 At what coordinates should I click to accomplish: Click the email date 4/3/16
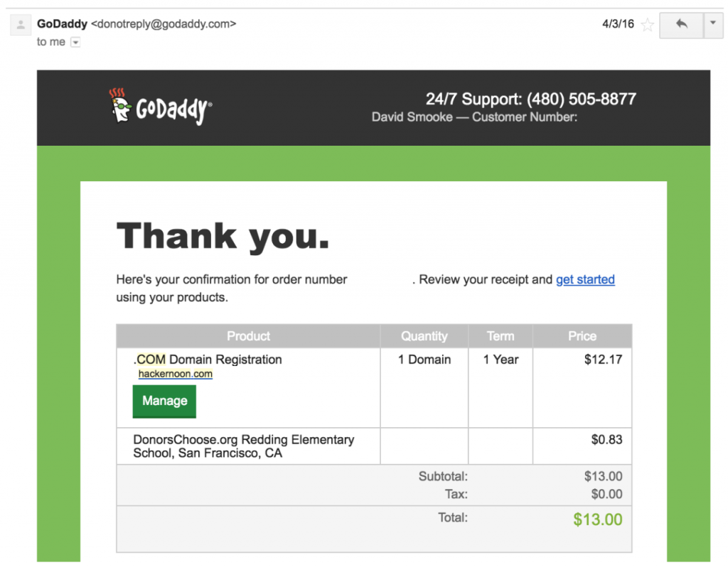(618, 23)
